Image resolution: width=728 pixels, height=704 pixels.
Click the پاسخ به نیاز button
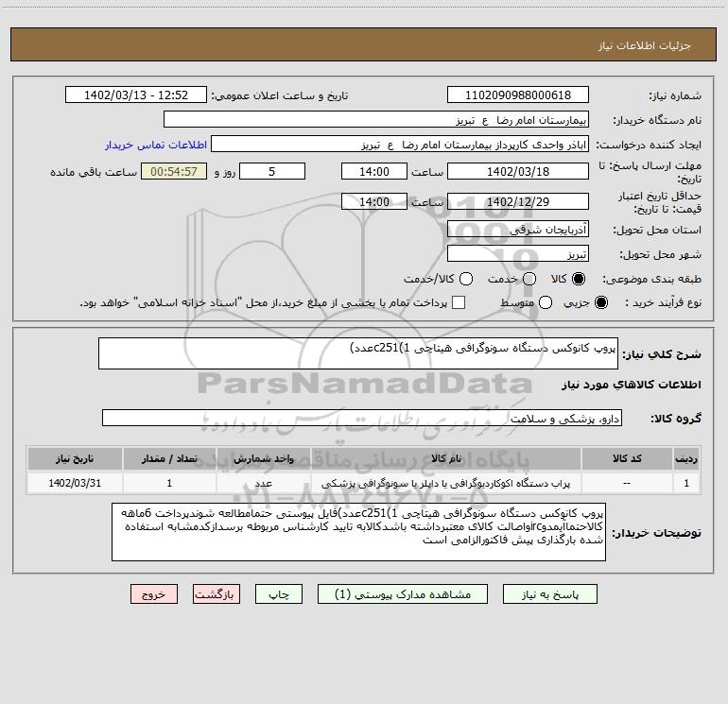click(x=549, y=594)
